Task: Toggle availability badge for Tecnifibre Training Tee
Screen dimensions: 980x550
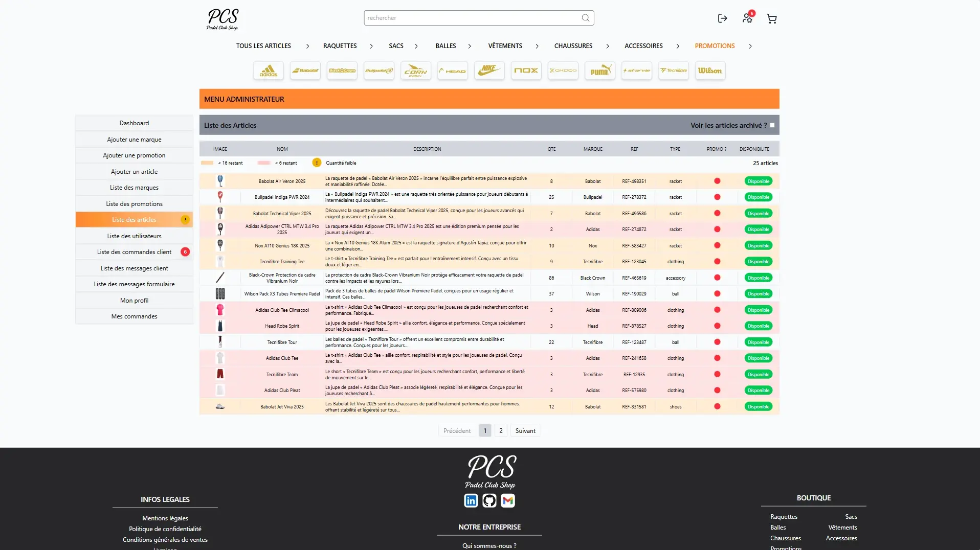Action: pyautogui.click(x=759, y=262)
